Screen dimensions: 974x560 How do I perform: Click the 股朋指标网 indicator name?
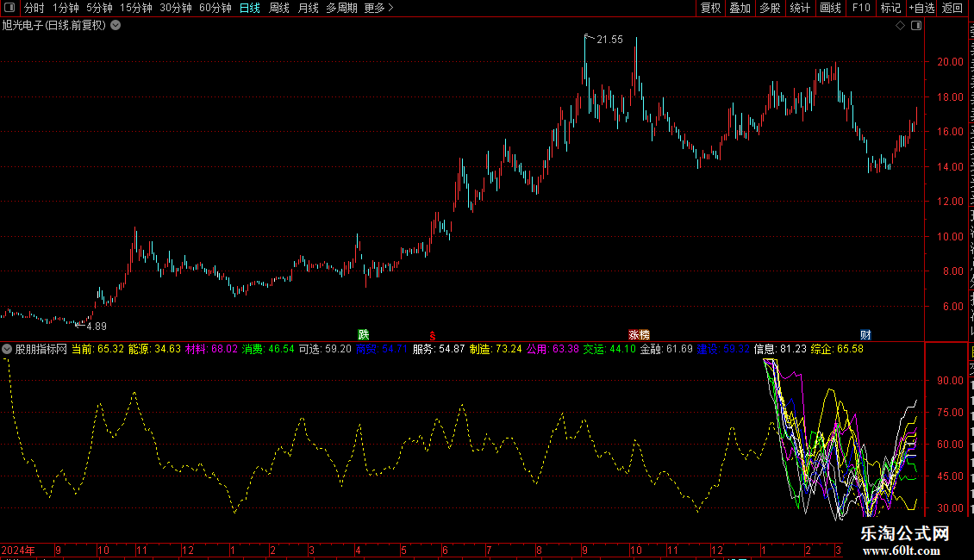[x=41, y=349]
